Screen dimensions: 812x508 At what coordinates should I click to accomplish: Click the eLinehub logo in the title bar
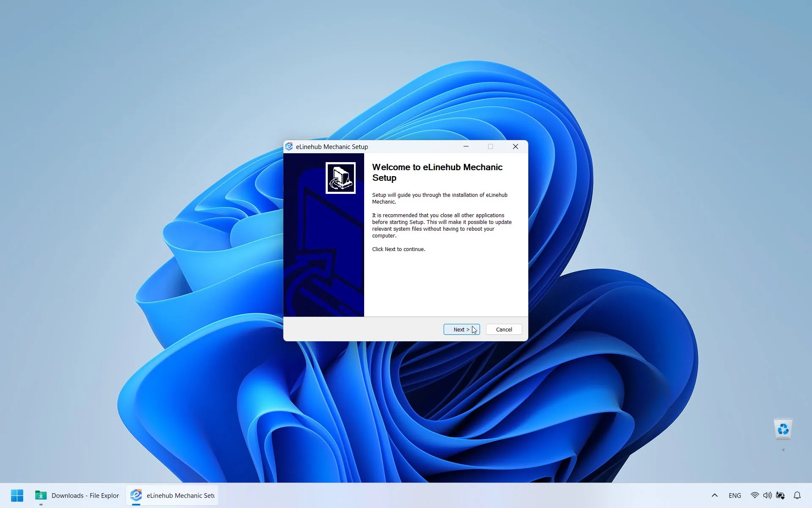pyautogui.click(x=289, y=146)
